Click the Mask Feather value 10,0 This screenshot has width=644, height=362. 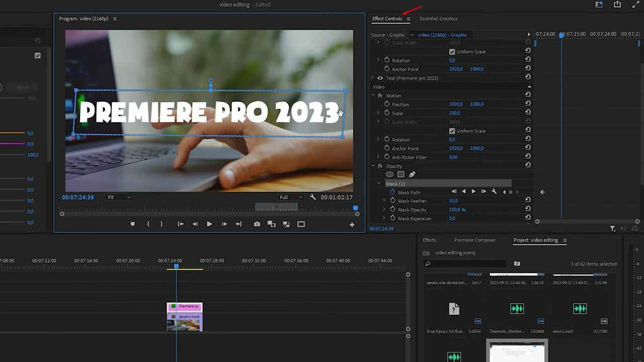pyautogui.click(x=453, y=201)
